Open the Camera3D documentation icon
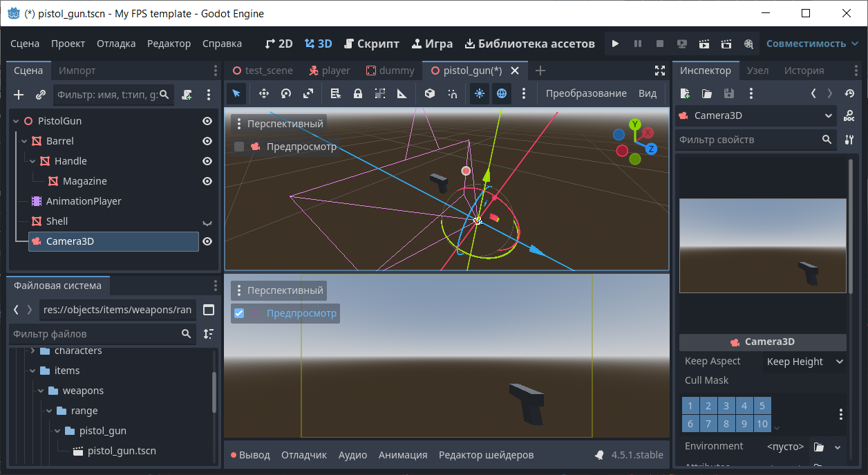Screen dimensions: 868x475 849,116
